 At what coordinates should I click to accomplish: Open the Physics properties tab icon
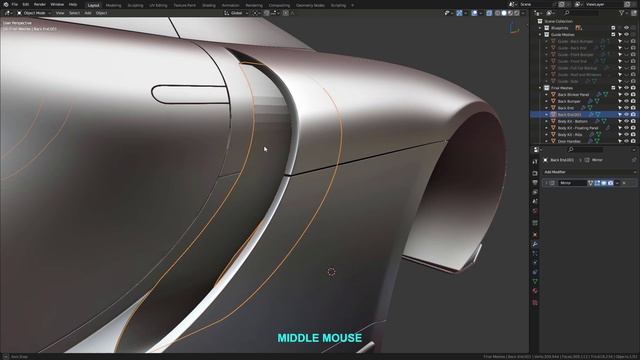click(535, 262)
